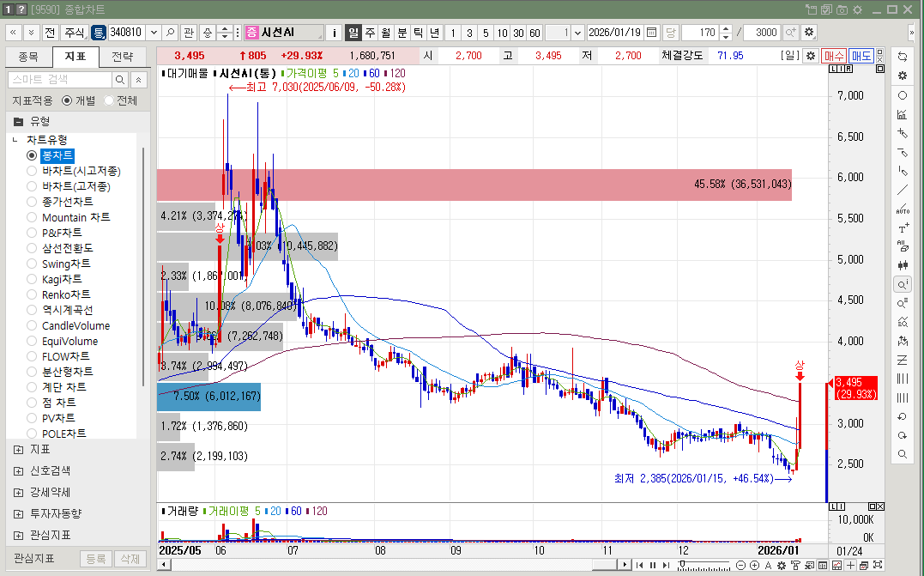Click the undo rotate arrow icon
Screen dimensions: 924x576
pos(903,417)
